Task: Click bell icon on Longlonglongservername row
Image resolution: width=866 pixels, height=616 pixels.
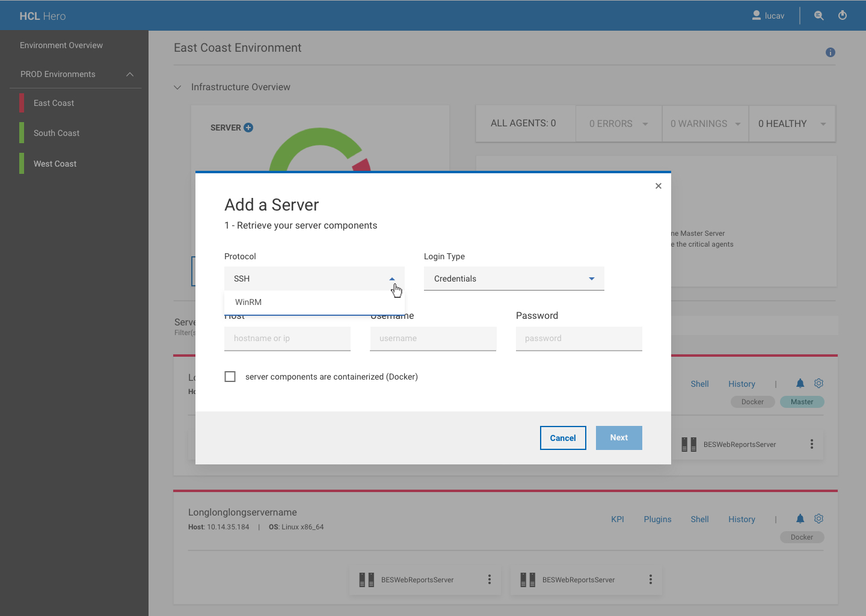Action: [800, 519]
